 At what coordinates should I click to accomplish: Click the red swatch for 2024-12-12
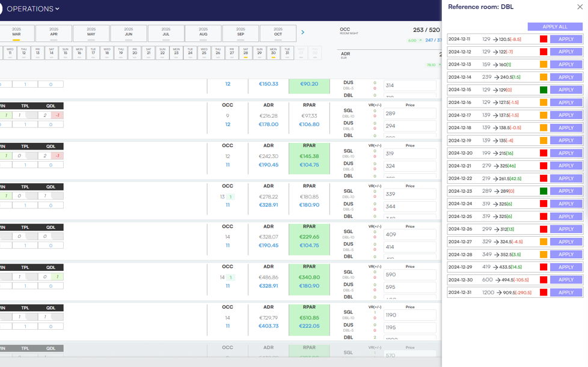point(543,52)
